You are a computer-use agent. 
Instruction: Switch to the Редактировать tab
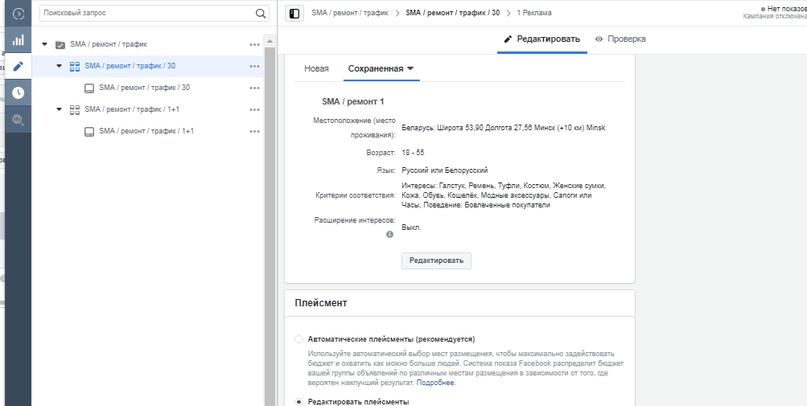pyautogui.click(x=541, y=39)
